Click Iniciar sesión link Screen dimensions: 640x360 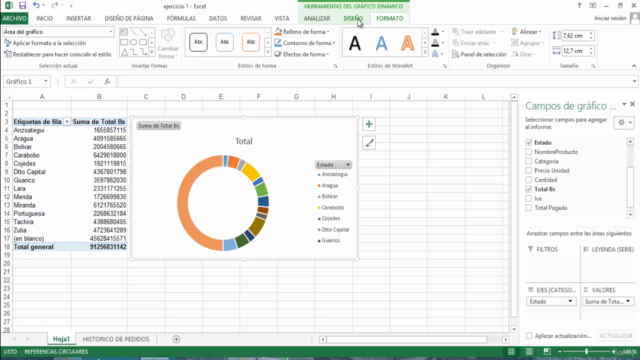(610, 18)
